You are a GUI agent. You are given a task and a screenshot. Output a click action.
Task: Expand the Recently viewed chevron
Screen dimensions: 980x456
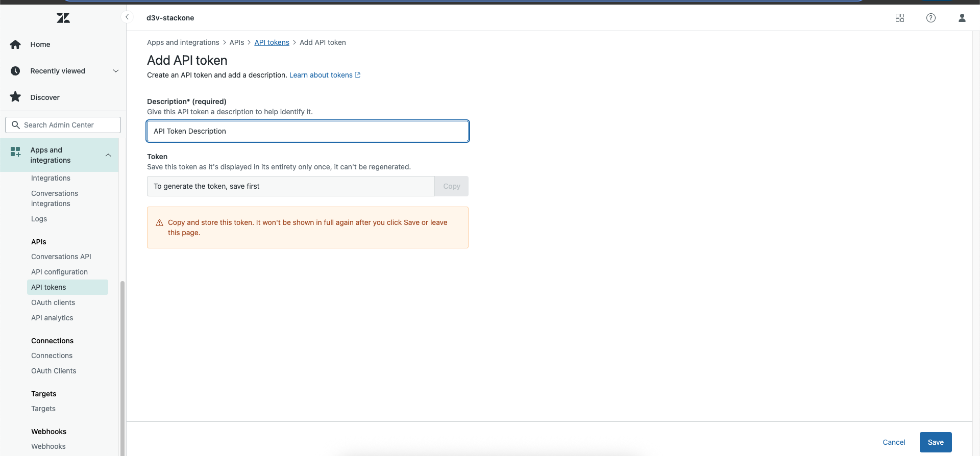(x=116, y=71)
